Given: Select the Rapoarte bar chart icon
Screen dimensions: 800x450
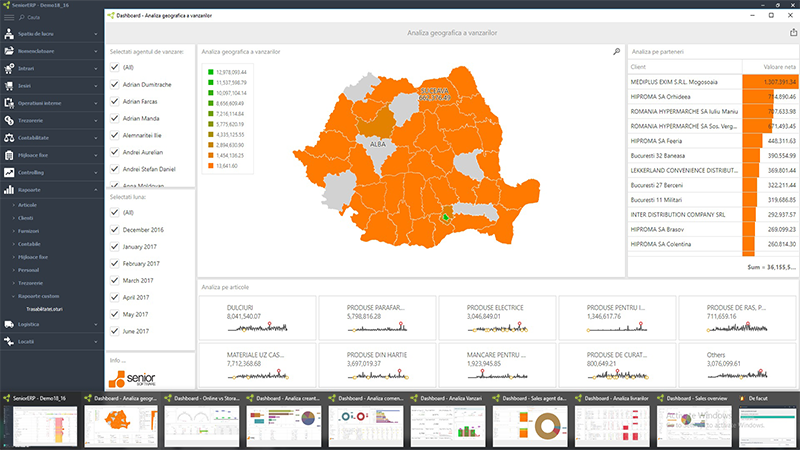Looking at the screenshot, I should (x=9, y=190).
